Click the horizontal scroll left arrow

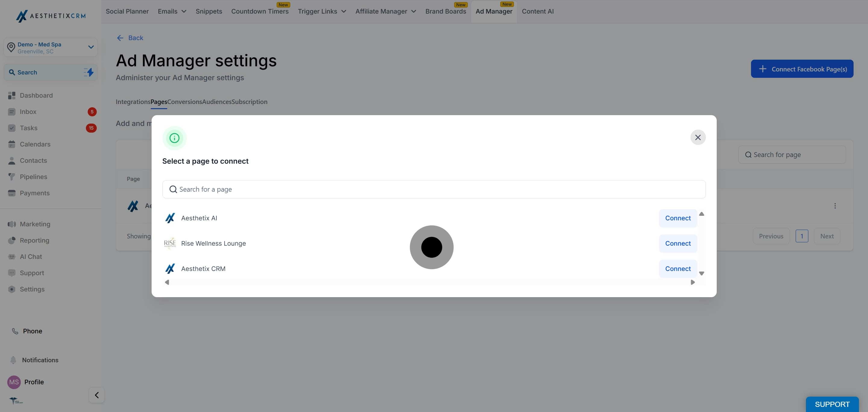coord(167,282)
